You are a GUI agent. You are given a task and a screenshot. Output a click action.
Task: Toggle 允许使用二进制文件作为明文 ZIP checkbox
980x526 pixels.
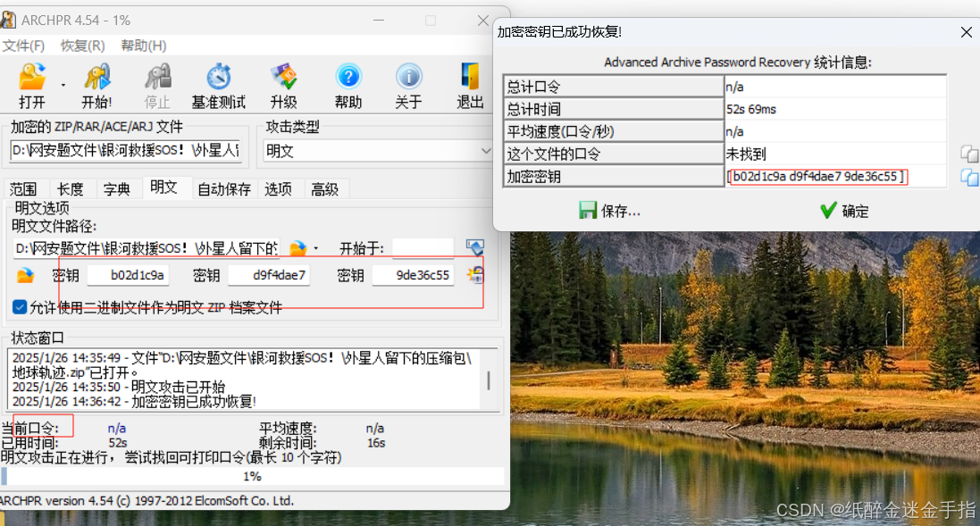coord(20,306)
